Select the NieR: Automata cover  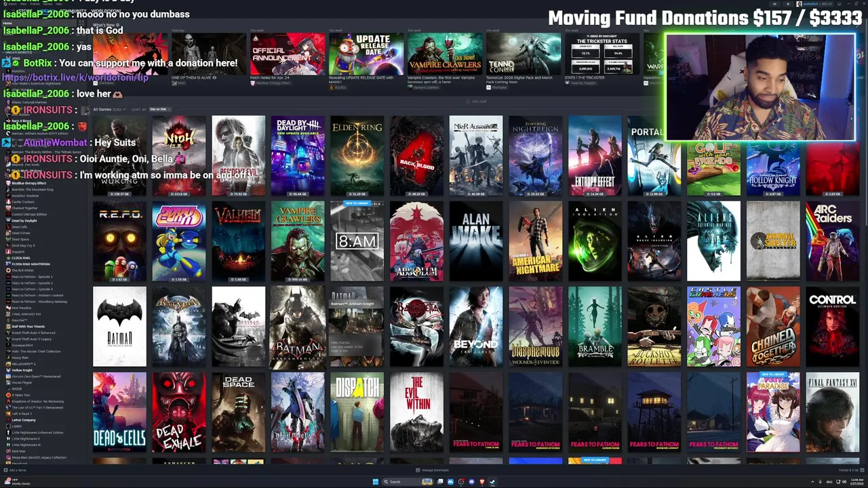pyautogui.click(x=476, y=156)
